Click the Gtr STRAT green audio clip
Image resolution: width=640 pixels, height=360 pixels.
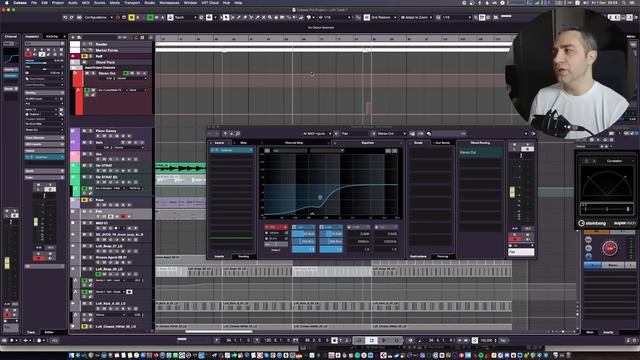tap(180, 167)
